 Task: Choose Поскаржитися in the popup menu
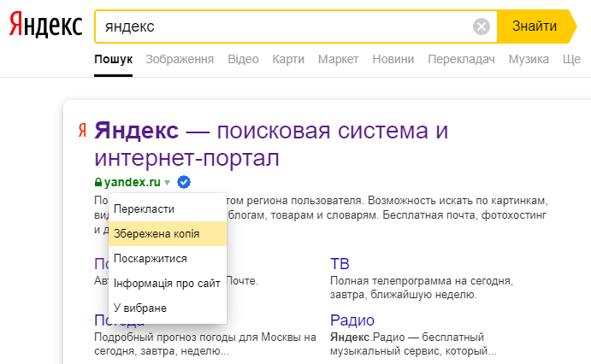coord(168,259)
